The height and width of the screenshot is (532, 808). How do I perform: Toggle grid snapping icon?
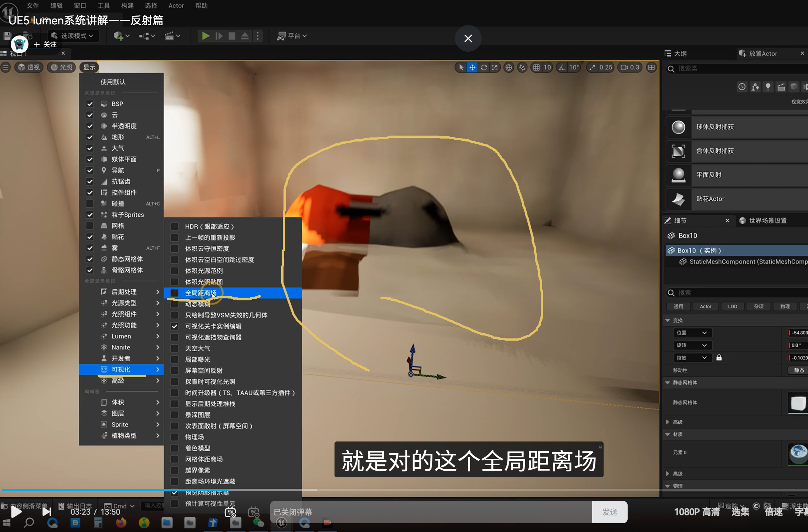click(536, 67)
